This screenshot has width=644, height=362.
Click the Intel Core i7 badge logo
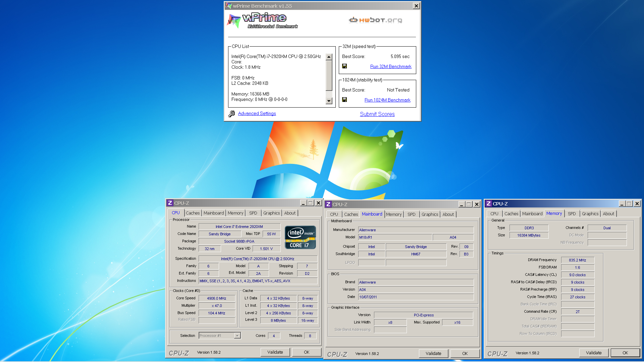pos(300,237)
